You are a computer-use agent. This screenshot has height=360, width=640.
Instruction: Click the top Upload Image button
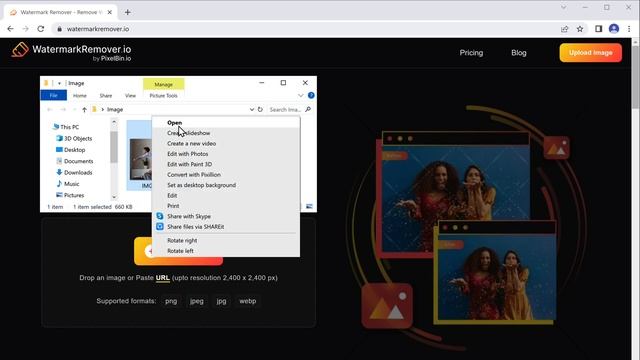click(591, 53)
